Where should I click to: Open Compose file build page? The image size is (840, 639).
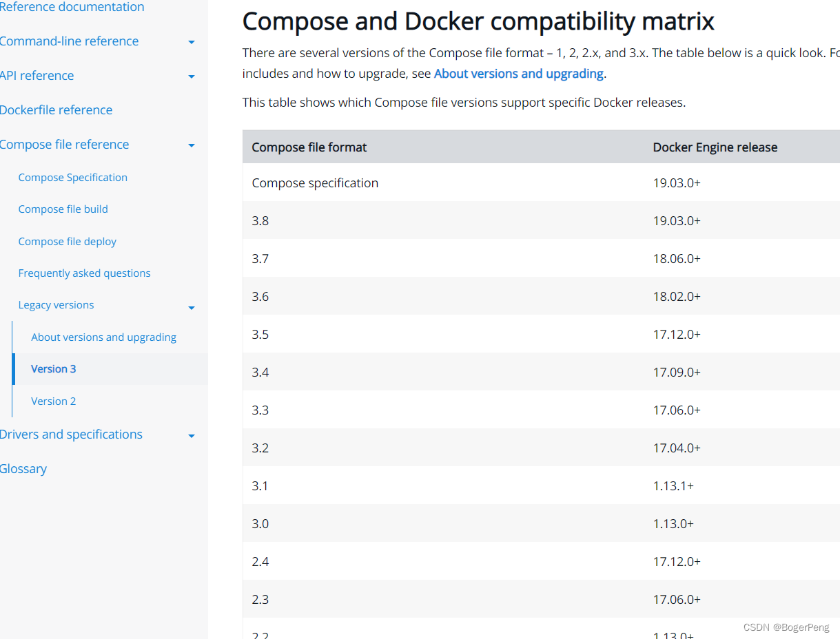63,209
